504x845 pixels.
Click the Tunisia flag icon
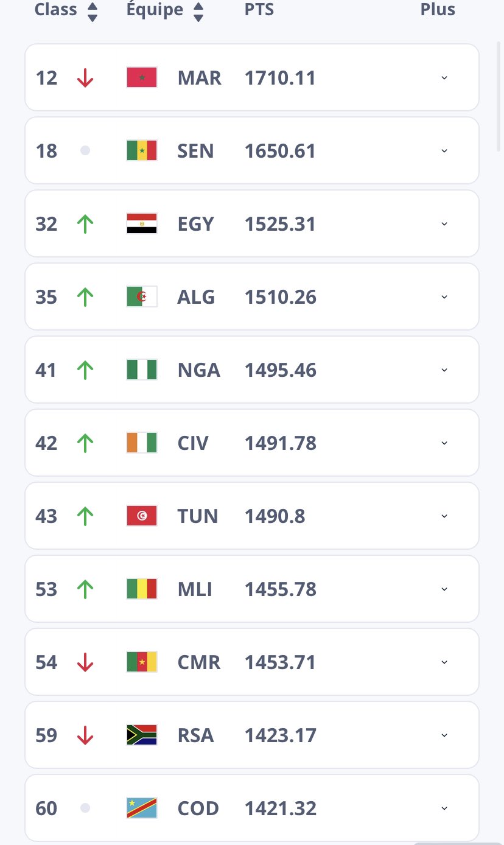click(142, 516)
